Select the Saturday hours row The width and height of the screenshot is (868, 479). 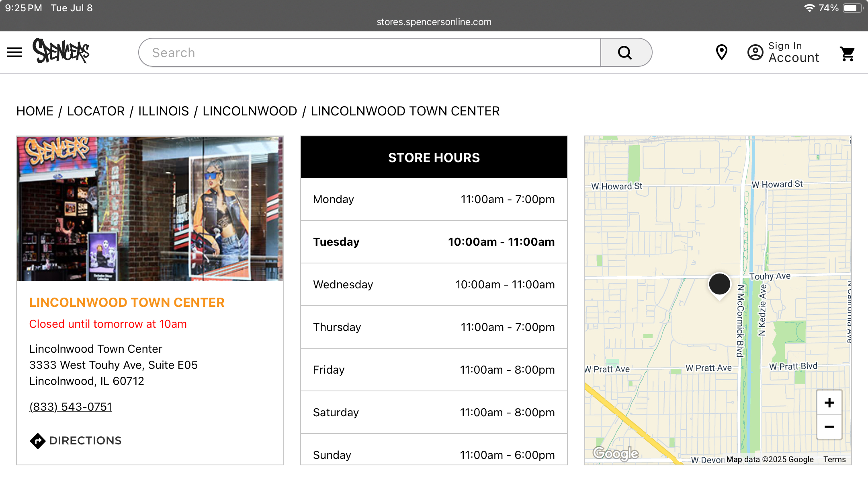434,412
